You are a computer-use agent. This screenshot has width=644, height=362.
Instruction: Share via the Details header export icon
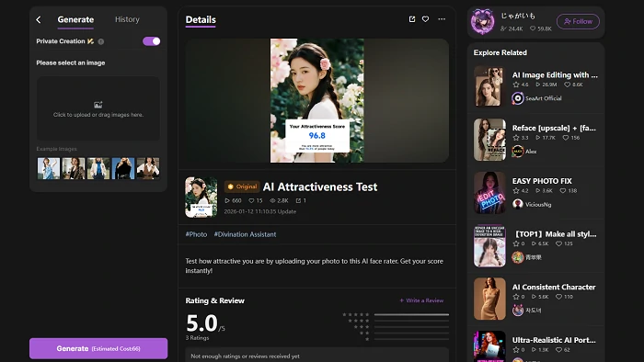pyautogui.click(x=412, y=19)
